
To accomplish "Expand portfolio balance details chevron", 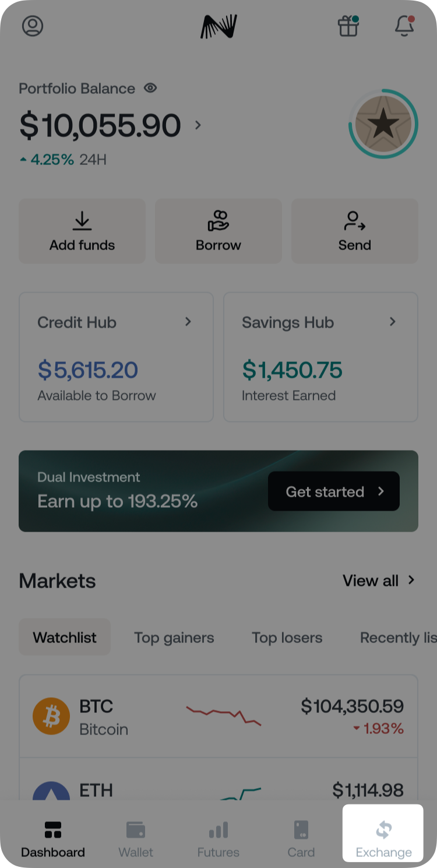I will click(x=198, y=125).
